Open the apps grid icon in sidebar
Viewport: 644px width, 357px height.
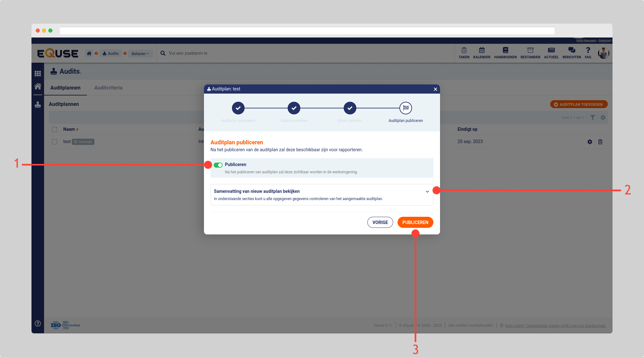point(38,74)
